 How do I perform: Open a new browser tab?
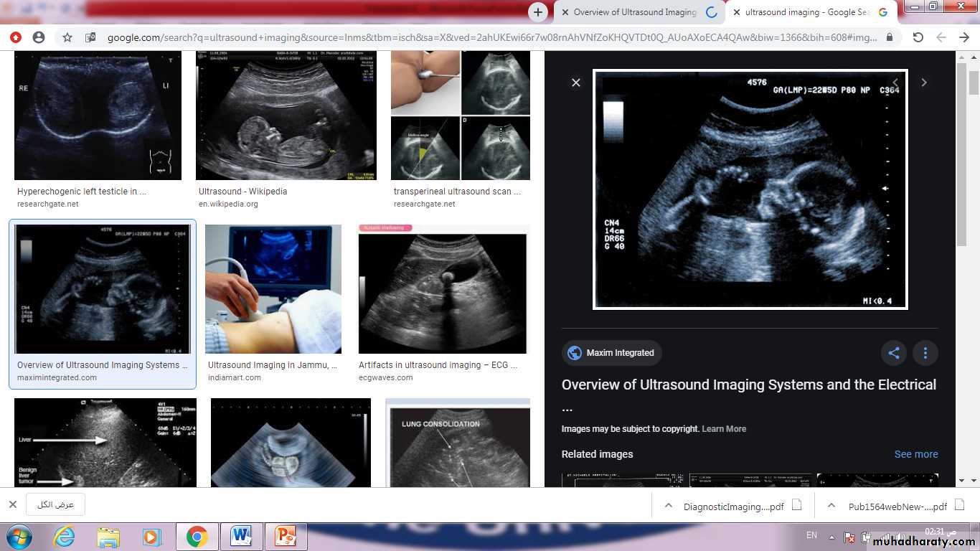[x=538, y=12]
